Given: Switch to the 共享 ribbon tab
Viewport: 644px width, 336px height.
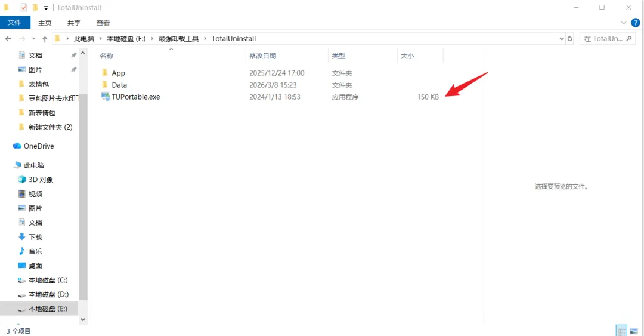Looking at the screenshot, I should click(74, 23).
